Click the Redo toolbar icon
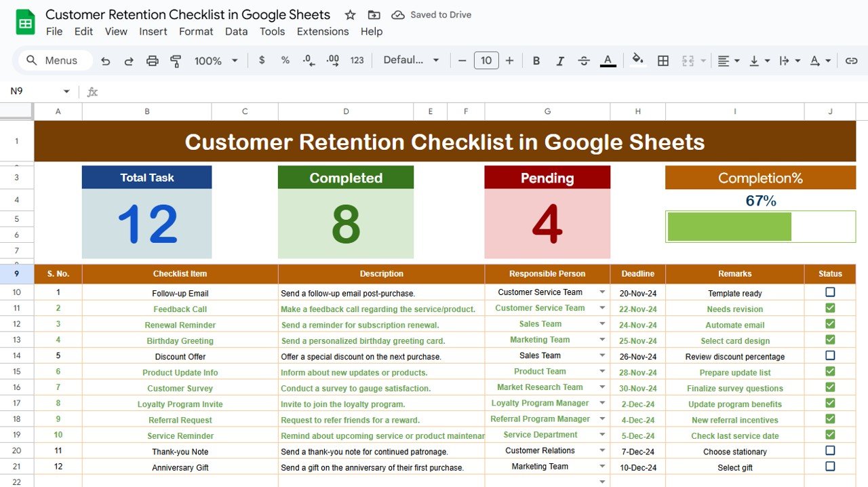 tap(129, 61)
